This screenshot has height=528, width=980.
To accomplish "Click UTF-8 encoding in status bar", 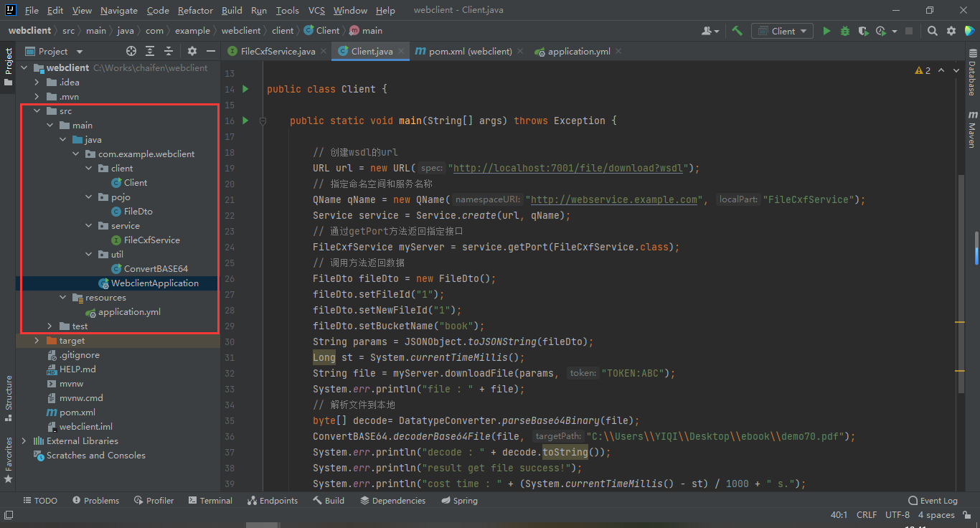I will click(x=897, y=515).
